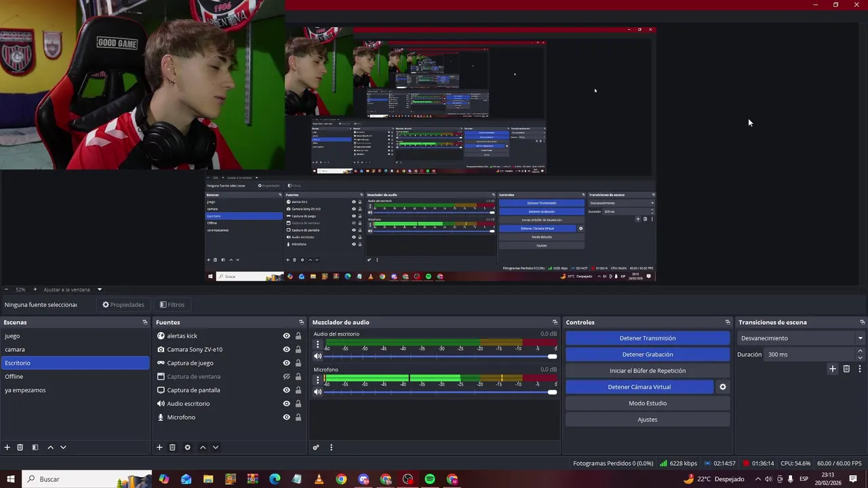
Task: Move scene up with Escenas arrow
Action: pyautogui.click(x=50, y=447)
